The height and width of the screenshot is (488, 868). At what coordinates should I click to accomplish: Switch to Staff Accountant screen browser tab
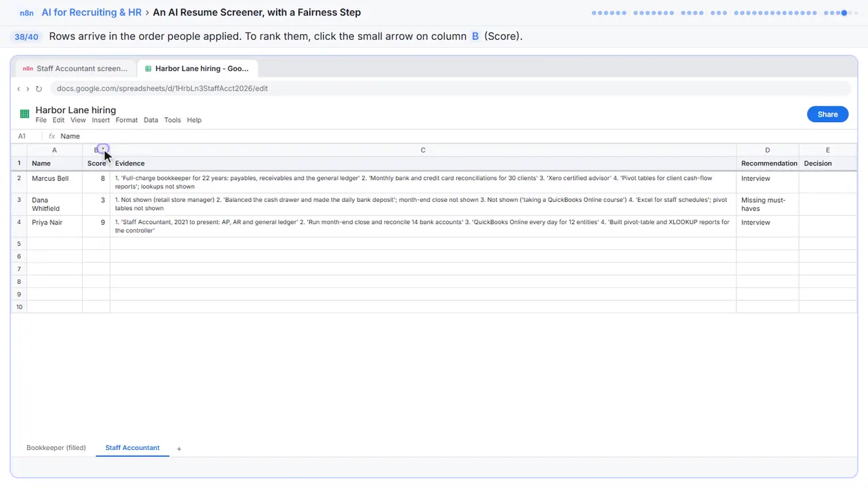76,68
